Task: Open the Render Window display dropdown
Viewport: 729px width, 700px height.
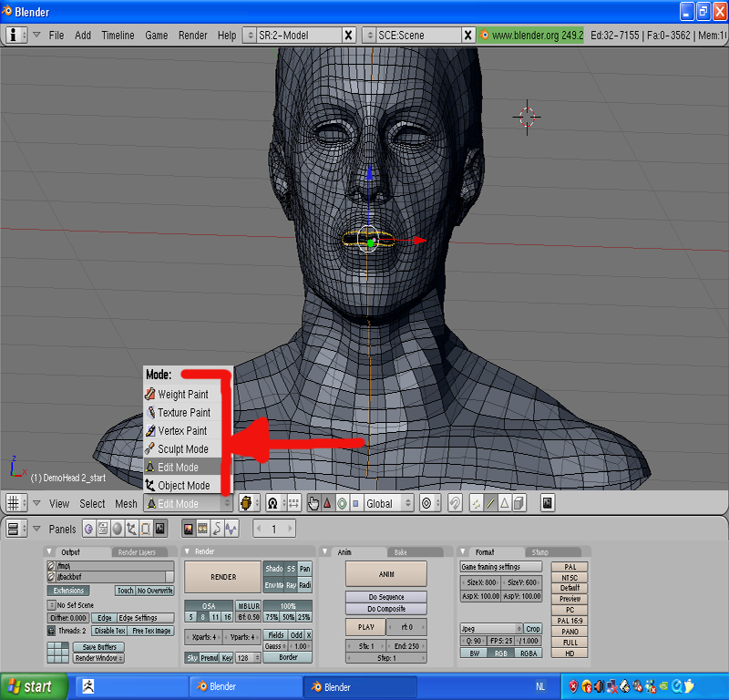Action: tap(98, 658)
